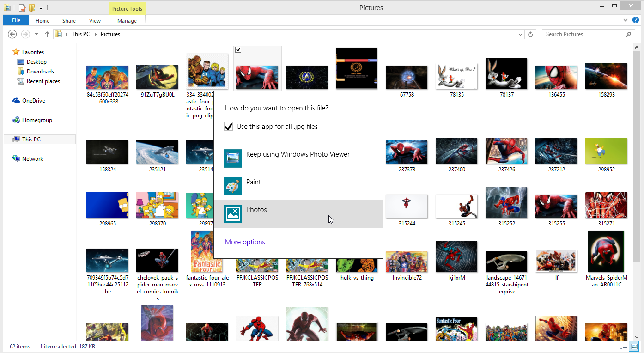
Task: Click the 158293 file name
Action: 606,95
